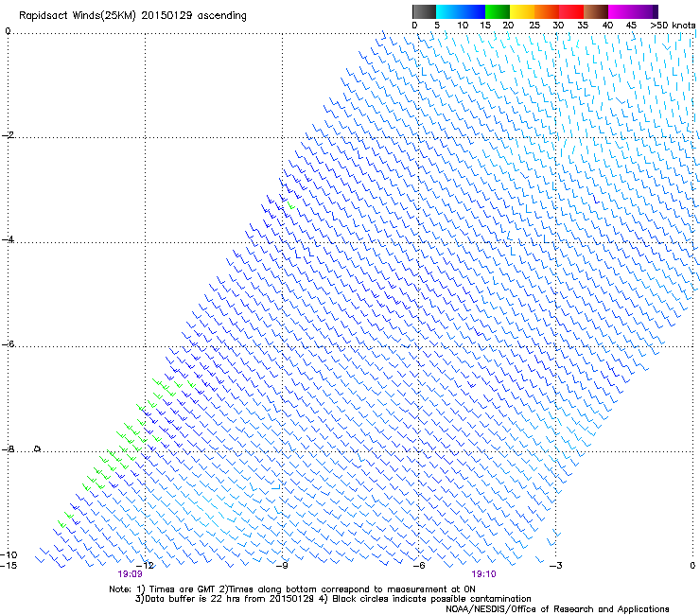Click the blue 10-15 knots legend segment

tap(473, 11)
